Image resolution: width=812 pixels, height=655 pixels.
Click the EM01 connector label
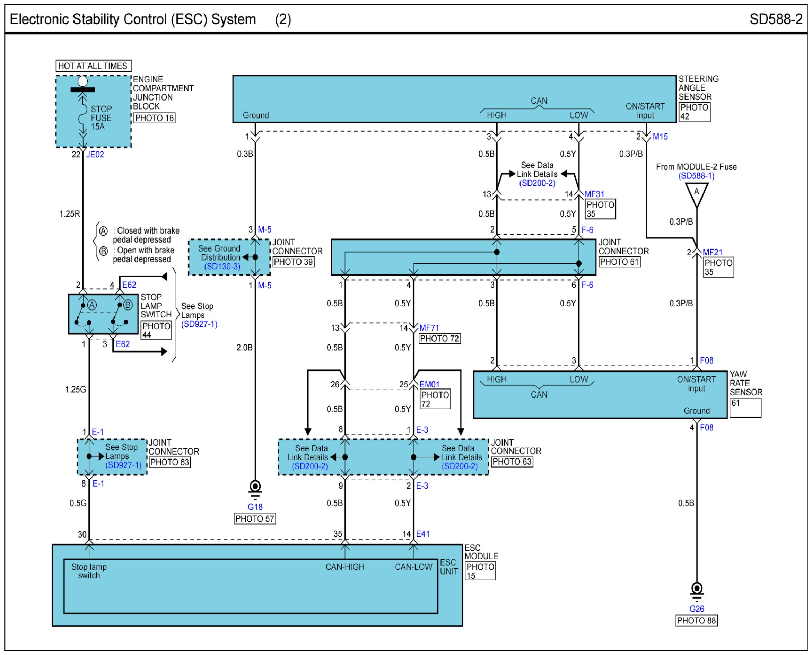pyautogui.click(x=429, y=384)
